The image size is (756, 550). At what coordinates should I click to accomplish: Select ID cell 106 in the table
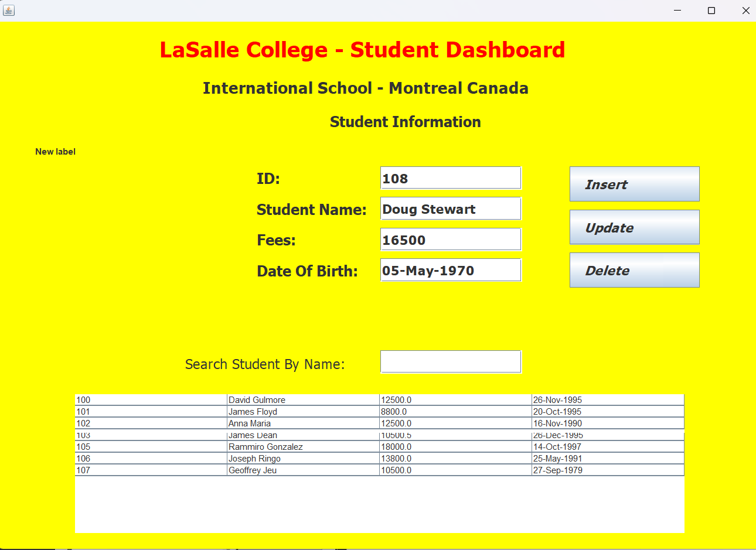[x=151, y=459]
